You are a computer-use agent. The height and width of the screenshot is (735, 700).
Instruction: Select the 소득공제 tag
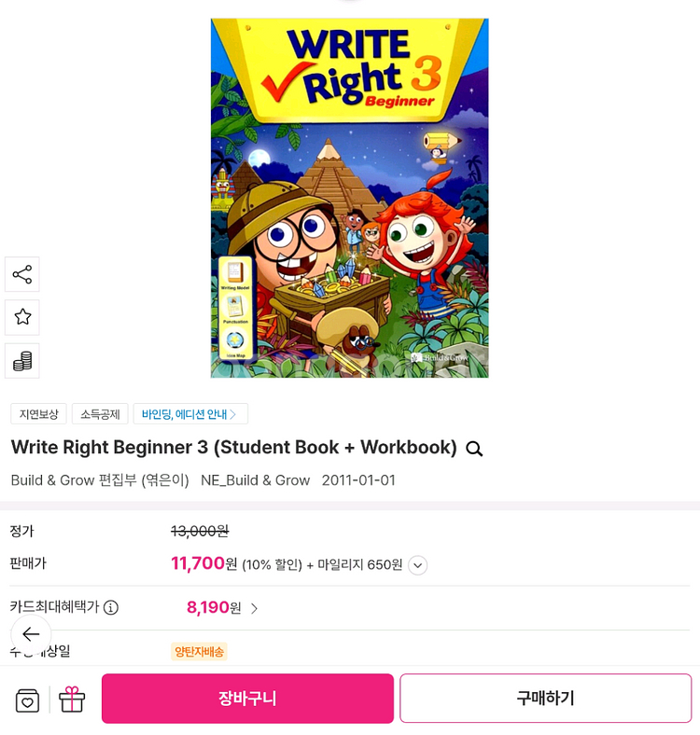[100, 414]
